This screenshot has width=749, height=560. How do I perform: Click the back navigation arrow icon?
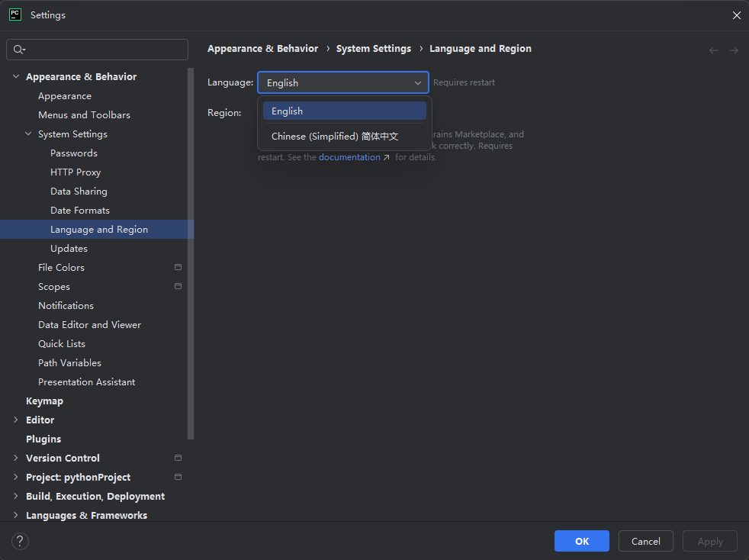coord(714,50)
